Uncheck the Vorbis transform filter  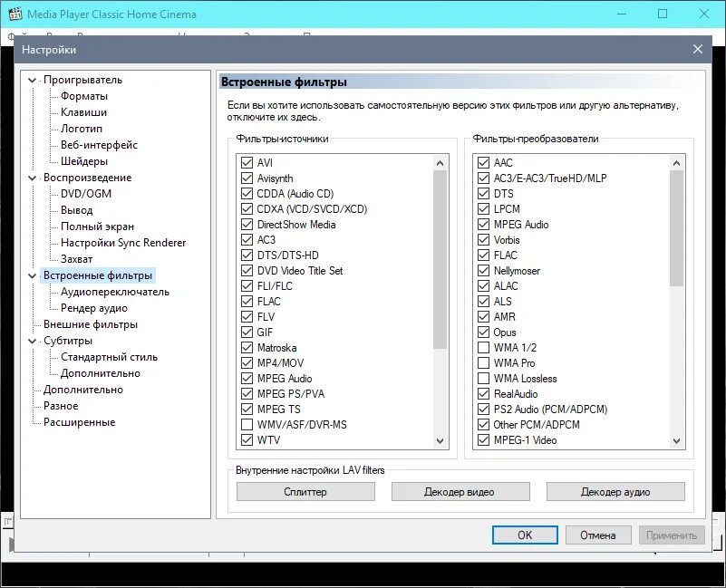[x=483, y=240]
